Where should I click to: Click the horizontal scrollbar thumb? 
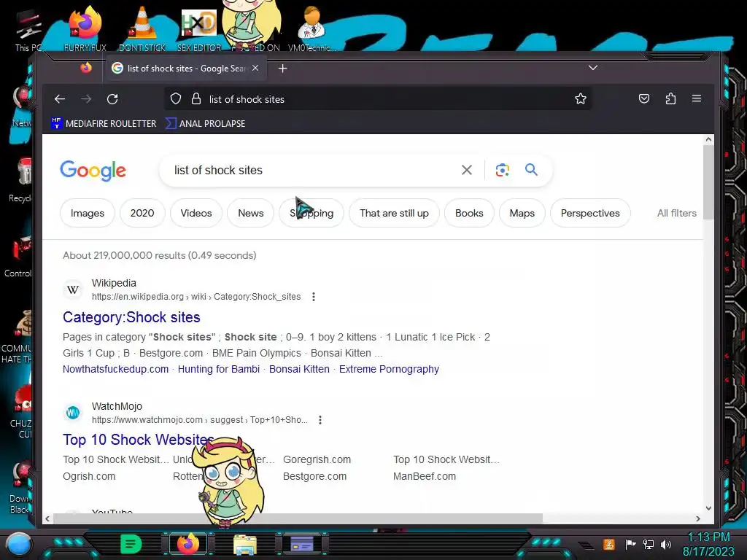298,518
